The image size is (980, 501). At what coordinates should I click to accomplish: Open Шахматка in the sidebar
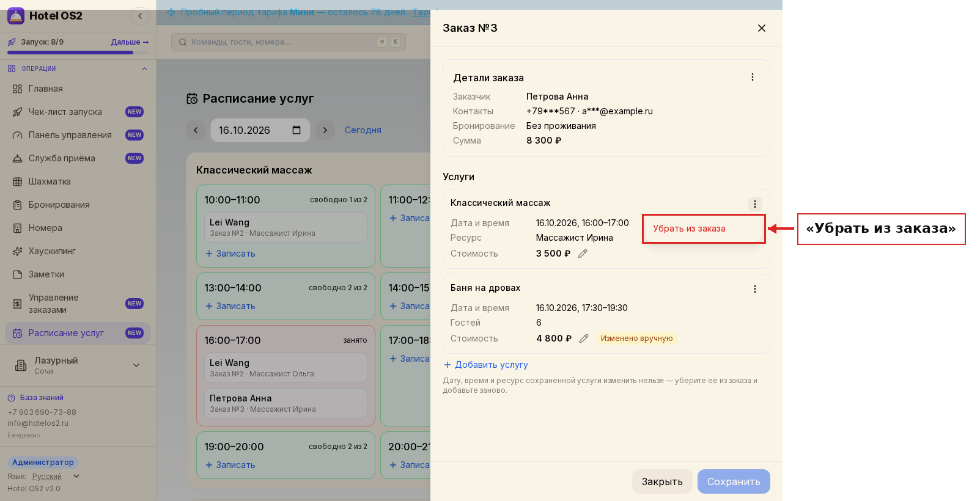point(78,181)
